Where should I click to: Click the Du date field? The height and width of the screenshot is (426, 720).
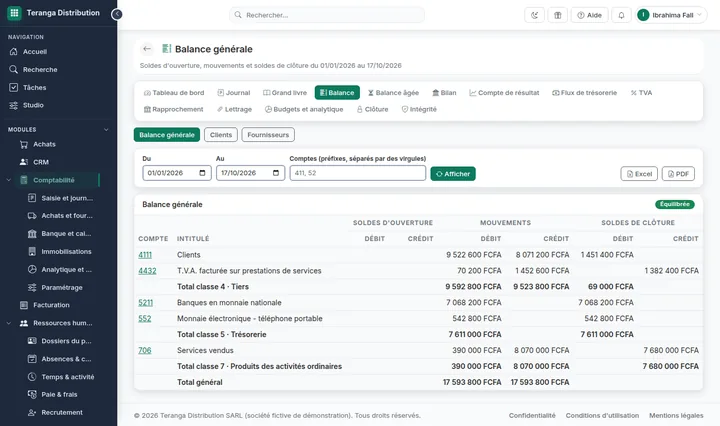point(177,173)
